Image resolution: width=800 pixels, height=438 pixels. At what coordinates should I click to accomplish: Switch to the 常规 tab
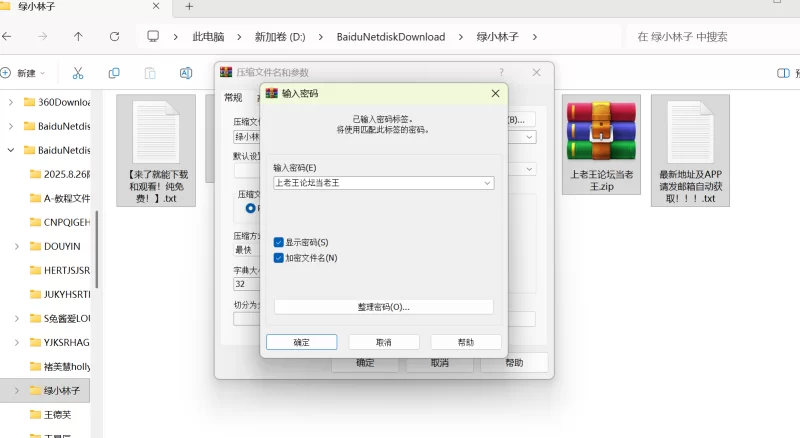coord(233,98)
